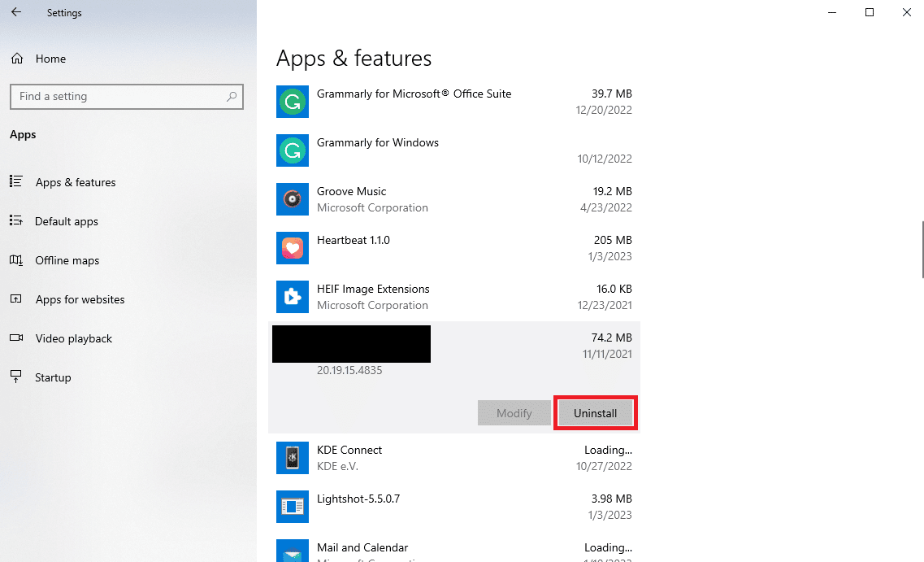The width and height of the screenshot is (924, 562).
Task: Select the Mail and Calendar entry
Action: [362, 547]
